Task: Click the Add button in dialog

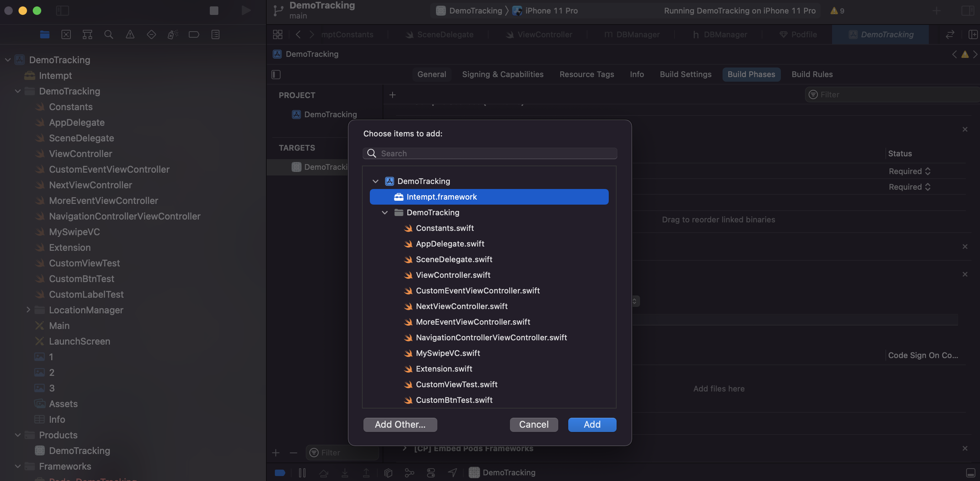Action: click(592, 425)
